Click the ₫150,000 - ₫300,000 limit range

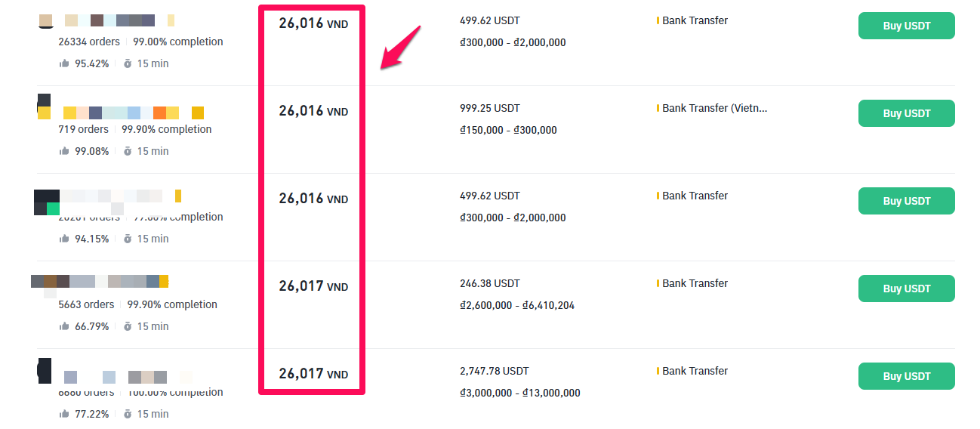(508, 130)
